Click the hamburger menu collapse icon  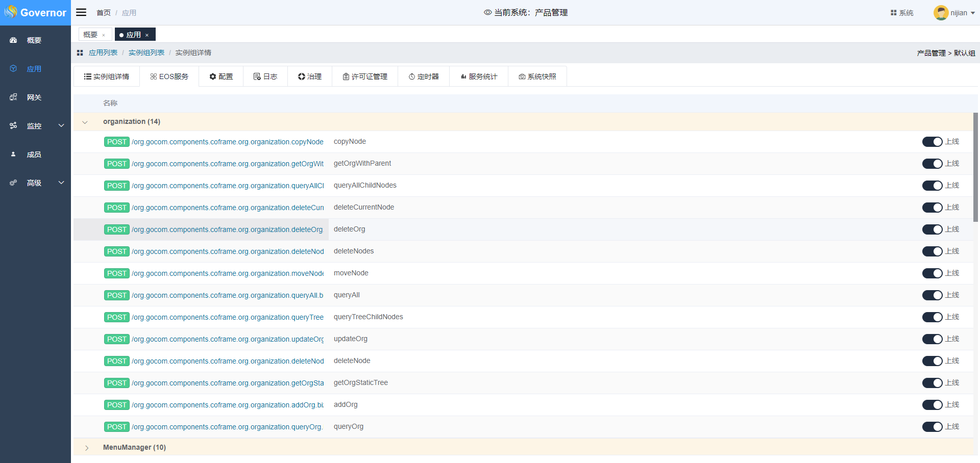81,12
